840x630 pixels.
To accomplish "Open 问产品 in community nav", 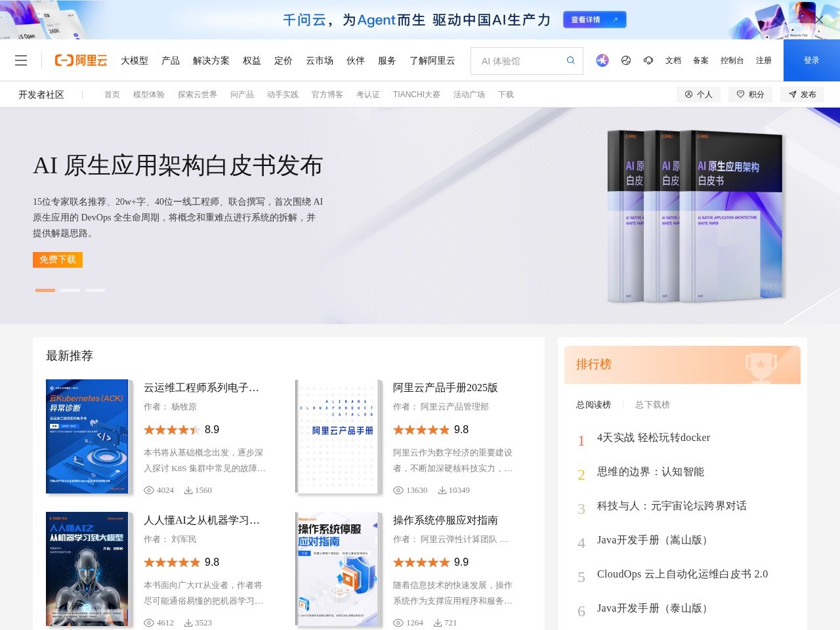I will (242, 94).
